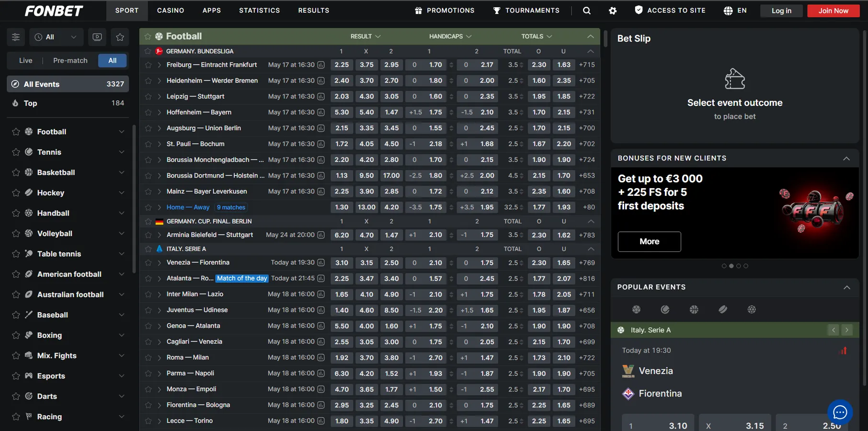The height and width of the screenshot is (431, 868).
Task: Open the Home — Away link
Action: [x=188, y=207]
